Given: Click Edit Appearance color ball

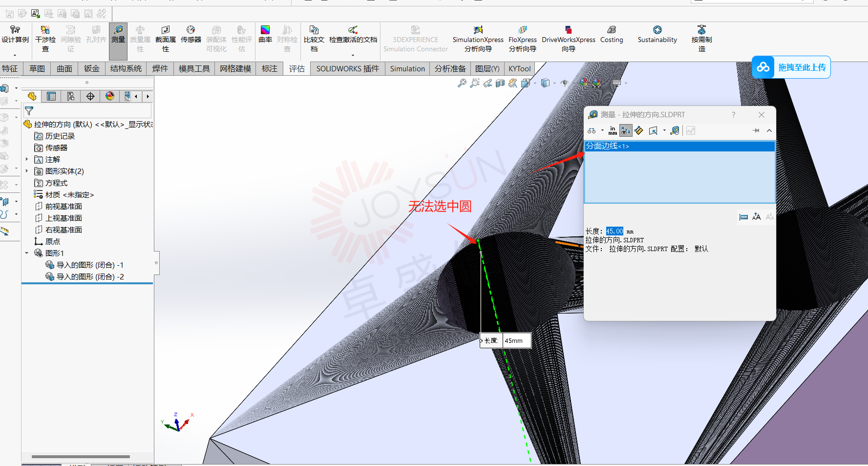Looking at the screenshot, I should (x=584, y=83).
